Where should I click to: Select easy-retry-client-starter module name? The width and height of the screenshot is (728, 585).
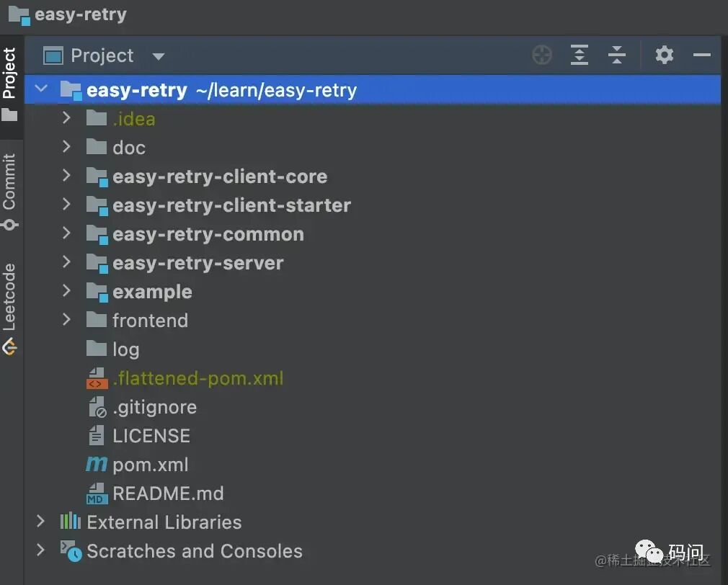point(231,205)
